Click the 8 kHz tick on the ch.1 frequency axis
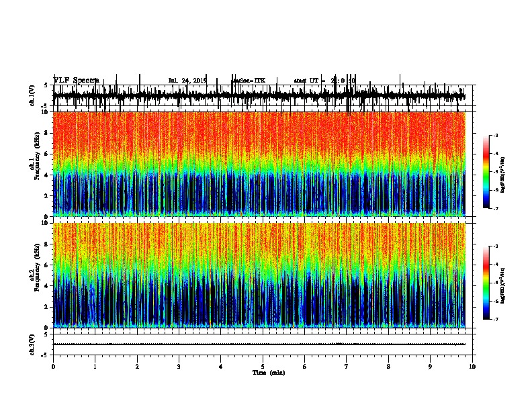This screenshot has width=532, height=411. click(46, 133)
